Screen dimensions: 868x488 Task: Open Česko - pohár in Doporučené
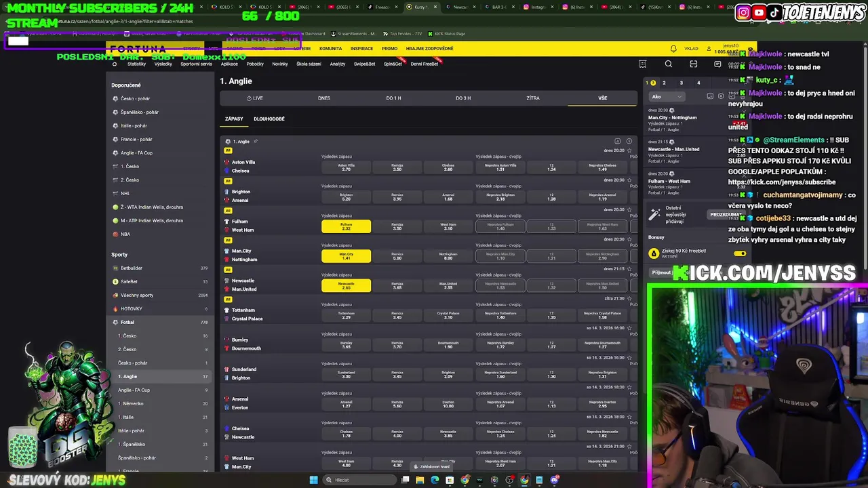pyautogui.click(x=135, y=98)
